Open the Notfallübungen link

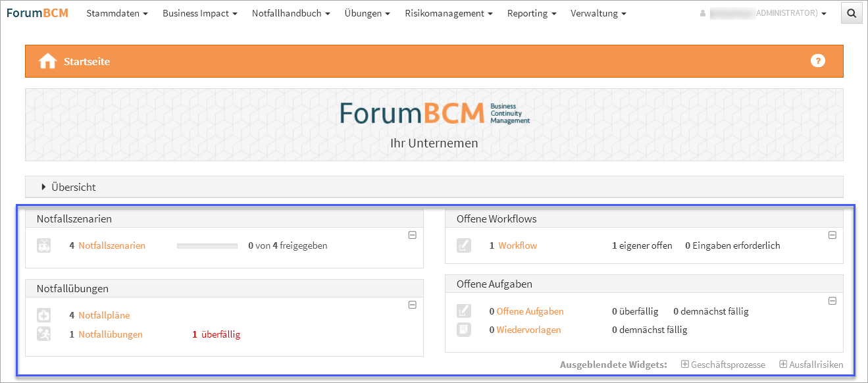tap(111, 334)
